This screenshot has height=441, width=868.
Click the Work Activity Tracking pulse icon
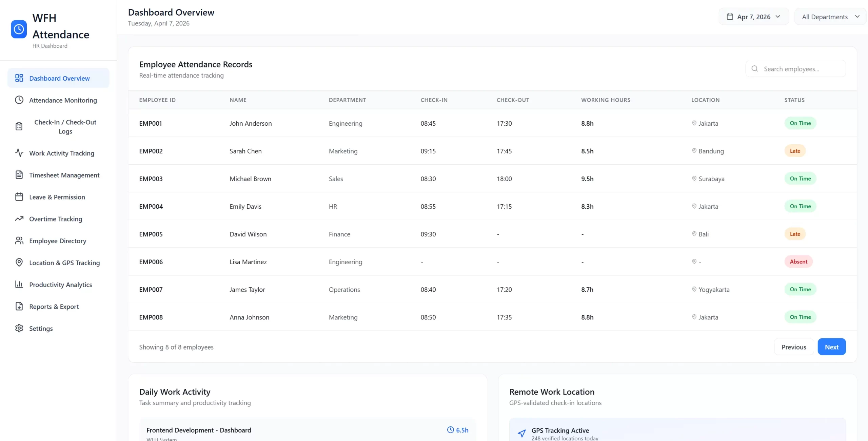point(19,153)
